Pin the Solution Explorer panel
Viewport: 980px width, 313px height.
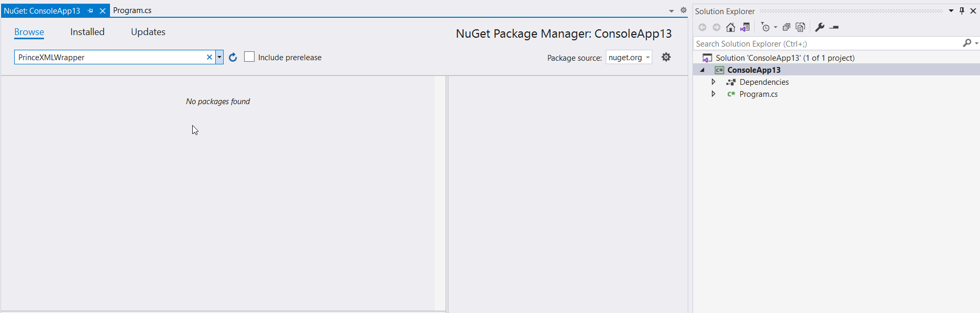[962, 11]
